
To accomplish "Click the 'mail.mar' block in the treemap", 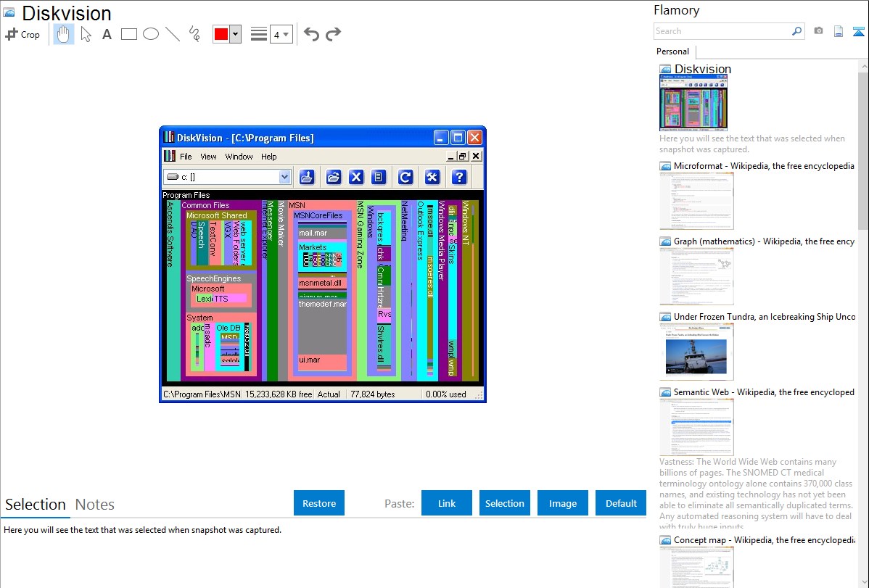I will (323, 233).
